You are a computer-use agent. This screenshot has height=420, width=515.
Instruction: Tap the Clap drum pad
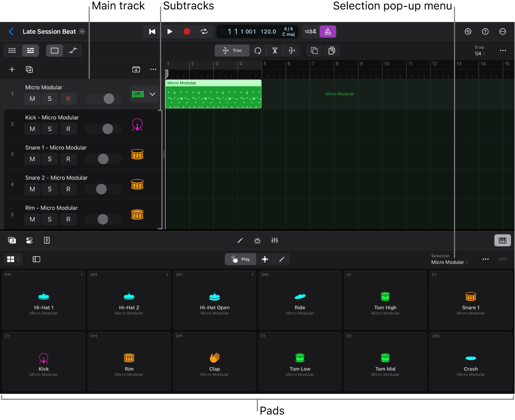point(214,361)
